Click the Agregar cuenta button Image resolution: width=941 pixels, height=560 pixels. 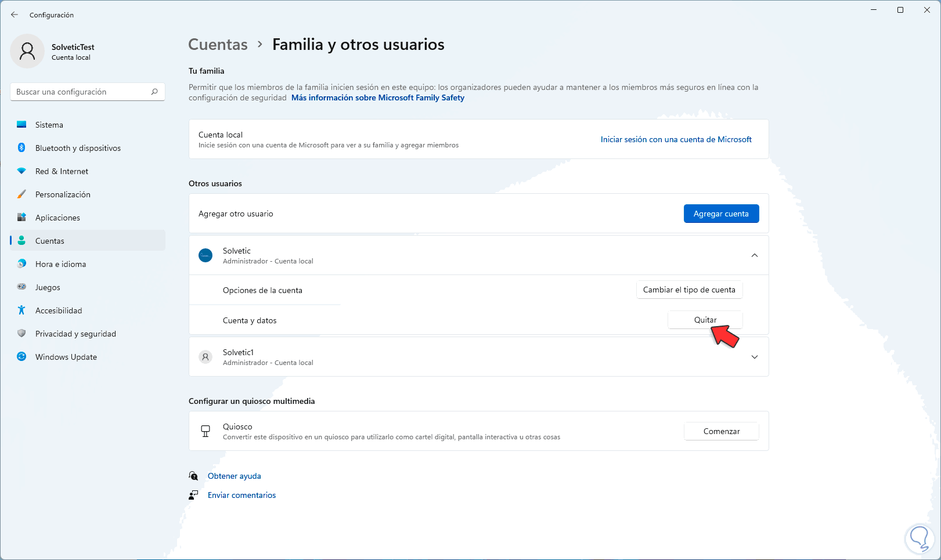click(721, 214)
